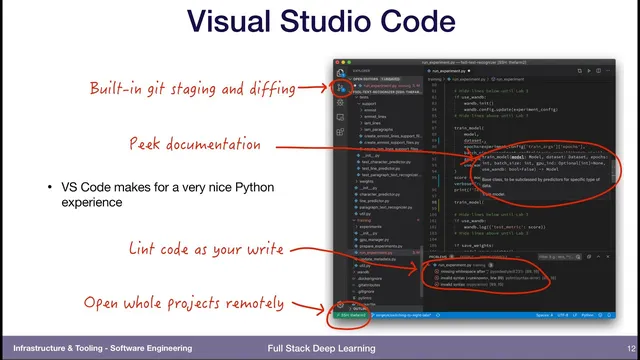640x360 pixels.
Task: Expand the weights folder
Action: click(x=366, y=181)
